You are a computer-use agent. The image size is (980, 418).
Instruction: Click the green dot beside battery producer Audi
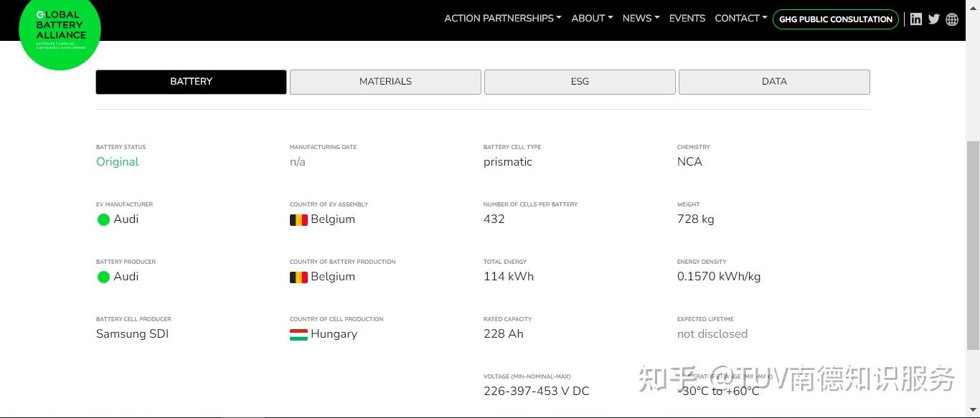click(103, 277)
